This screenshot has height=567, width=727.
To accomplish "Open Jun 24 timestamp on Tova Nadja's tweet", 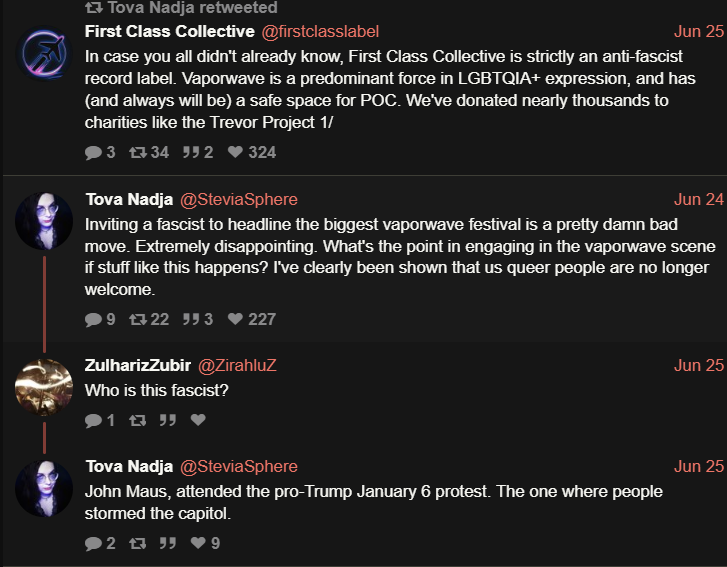I will [698, 199].
